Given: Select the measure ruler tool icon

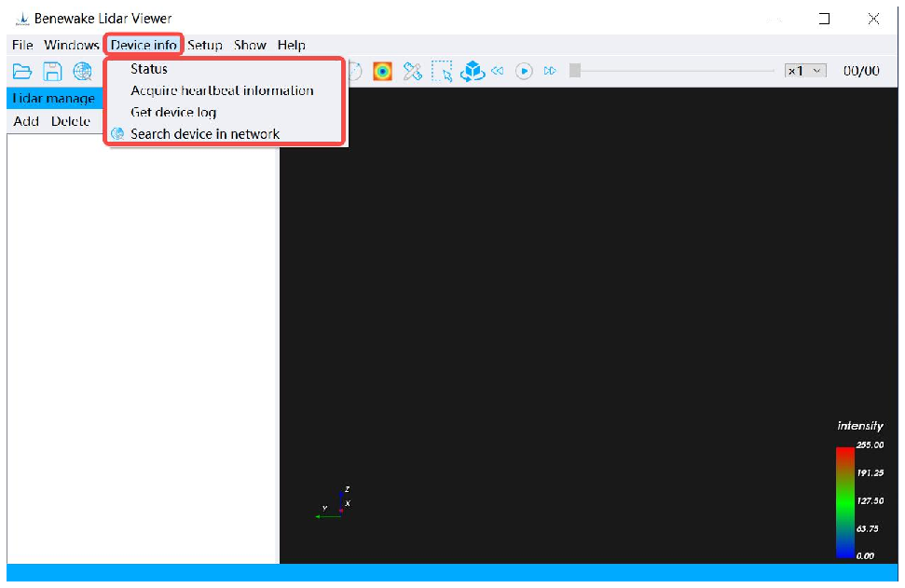Looking at the screenshot, I should [412, 71].
